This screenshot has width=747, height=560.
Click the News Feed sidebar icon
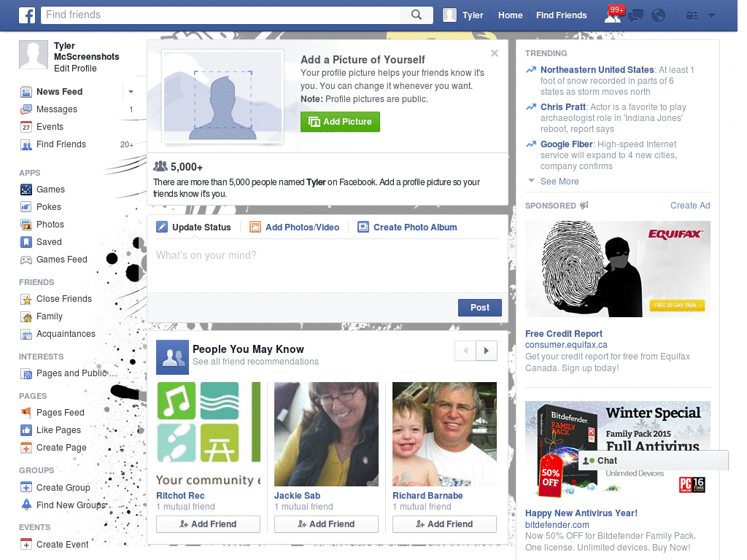pos(26,92)
